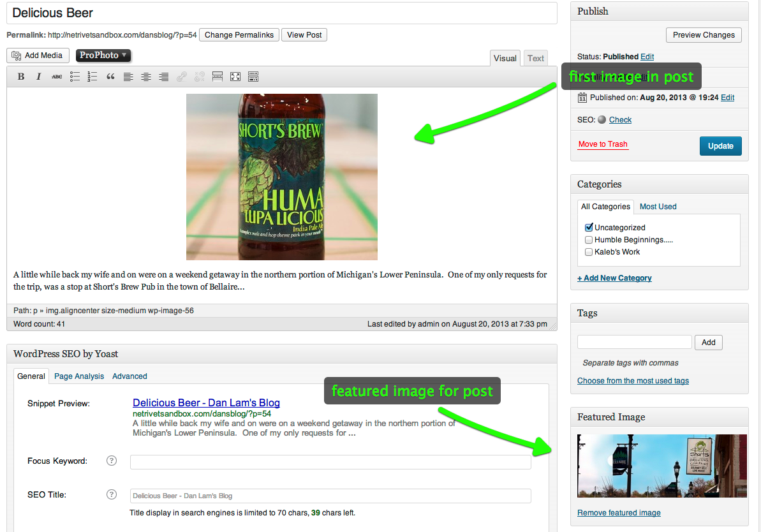Show the kitchen sink toolbar row
Viewport: 761px width, 532px height.
(x=253, y=77)
